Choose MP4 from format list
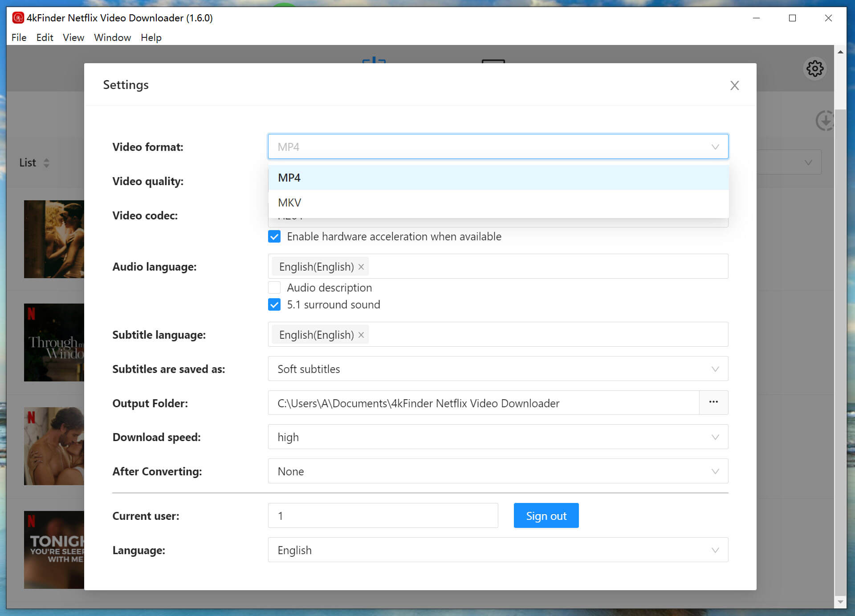855x616 pixels. [498, 178]
